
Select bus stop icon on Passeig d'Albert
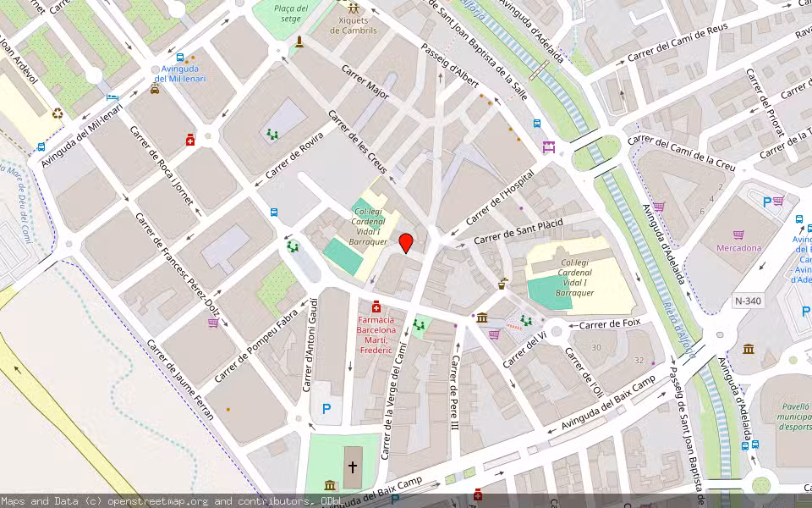(x=537, y=124)
